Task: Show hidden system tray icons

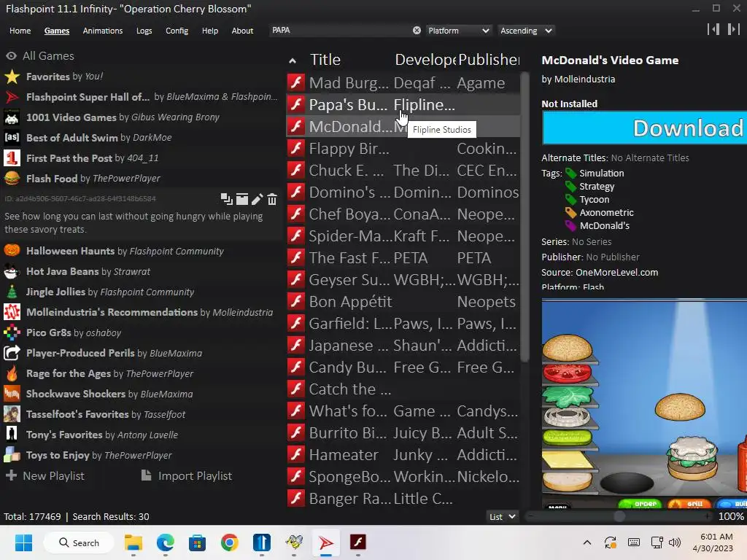Action: pos(587,542)
